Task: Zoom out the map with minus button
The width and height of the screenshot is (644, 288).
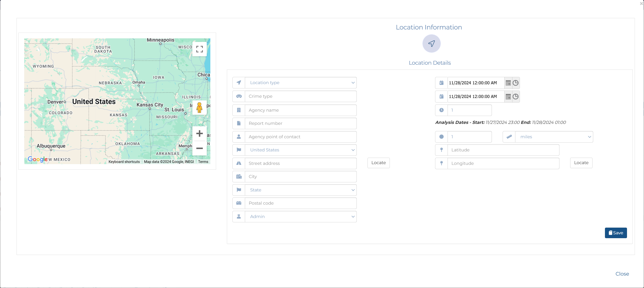Action: pos(199,148)
